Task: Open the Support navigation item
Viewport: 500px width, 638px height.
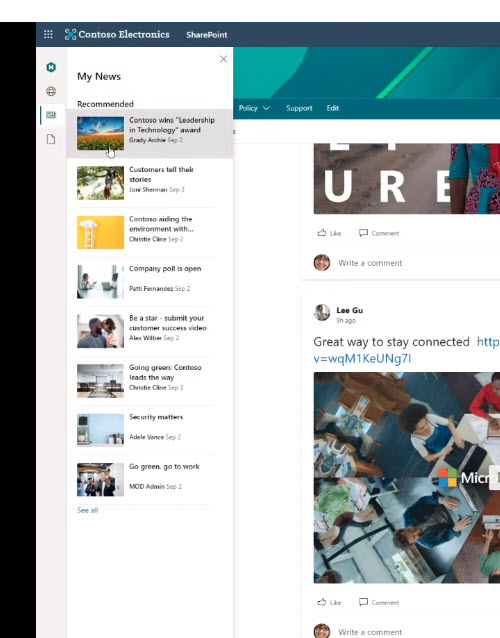Action: [x=299, y=108]
